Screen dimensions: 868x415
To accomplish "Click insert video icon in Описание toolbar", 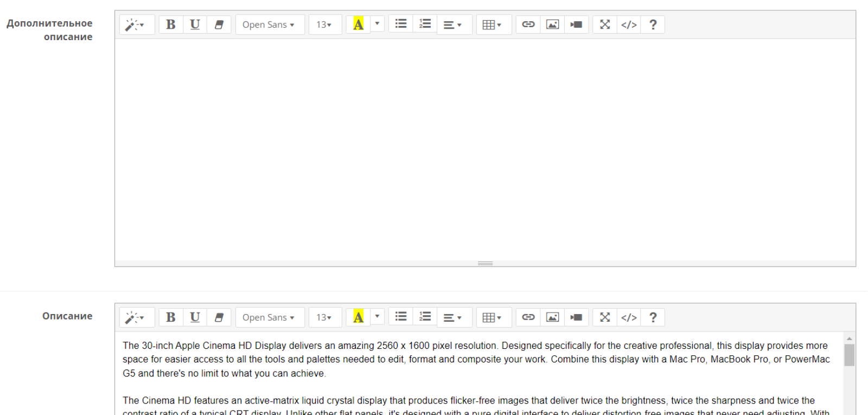I will click(x=577, y=317).
